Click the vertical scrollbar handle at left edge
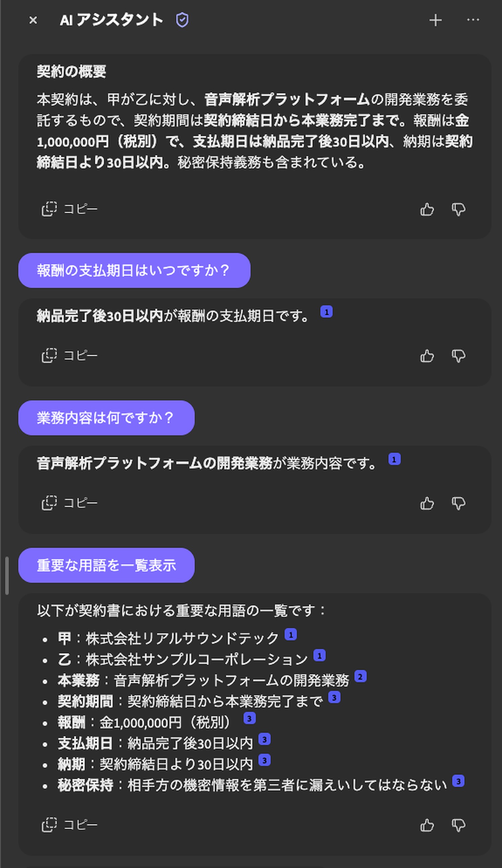Screen dimensions: 502x868 pos(7,576)
